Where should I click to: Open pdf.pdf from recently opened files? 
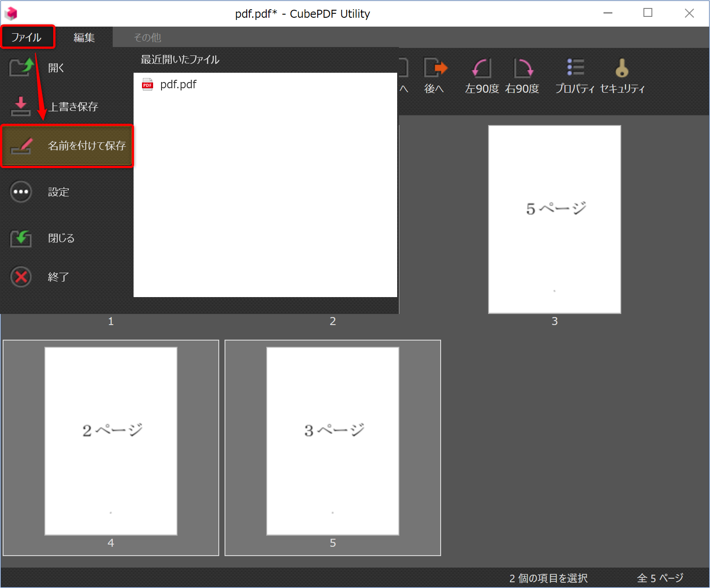coord(179,84)
